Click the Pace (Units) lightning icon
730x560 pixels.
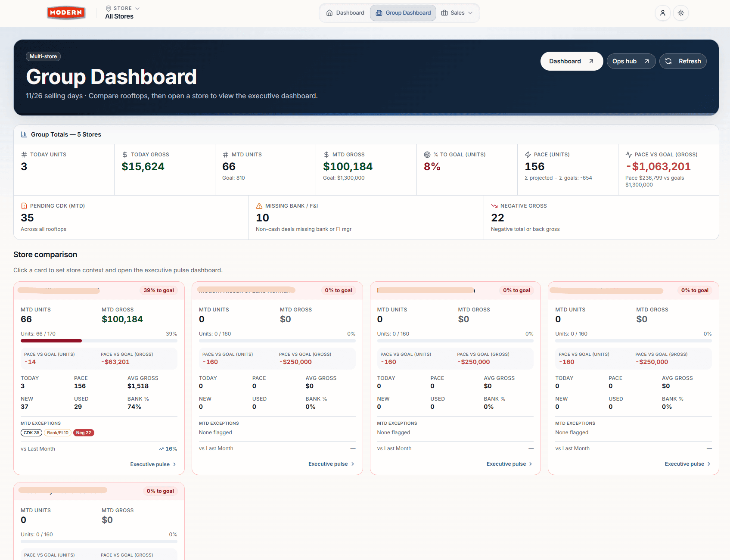point(528,155)
